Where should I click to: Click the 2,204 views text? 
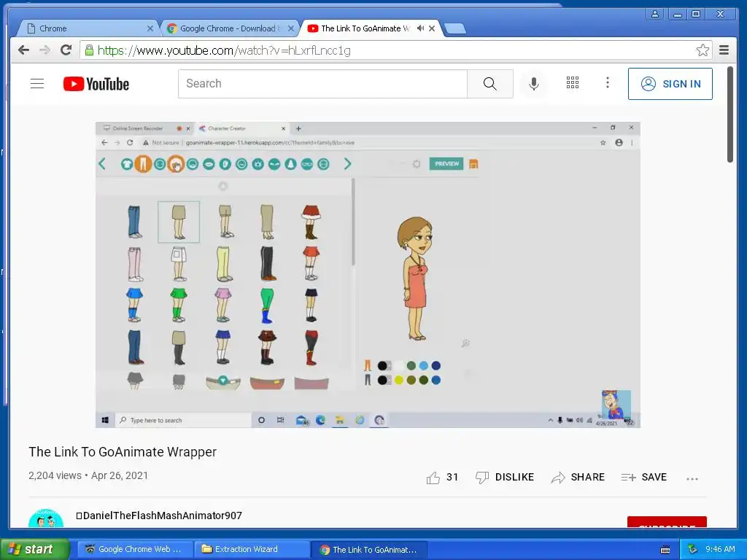click(55, 475)
